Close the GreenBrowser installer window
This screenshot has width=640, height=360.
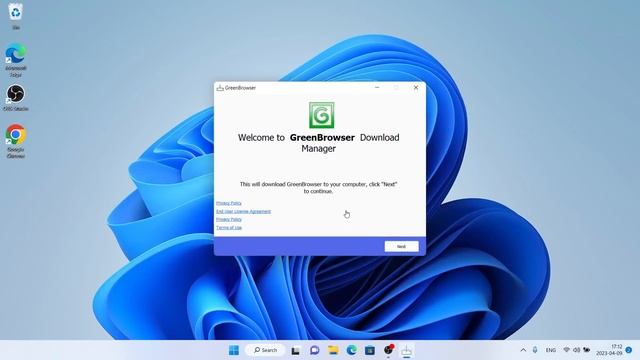point(416,87)
